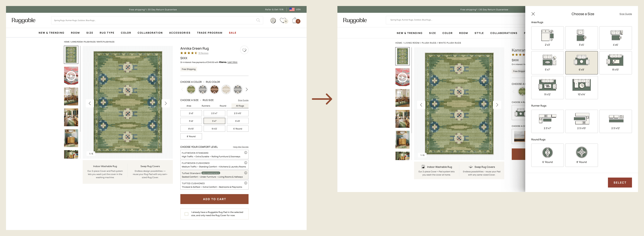Open the STYLE menu in right mockup

point(479,33)
